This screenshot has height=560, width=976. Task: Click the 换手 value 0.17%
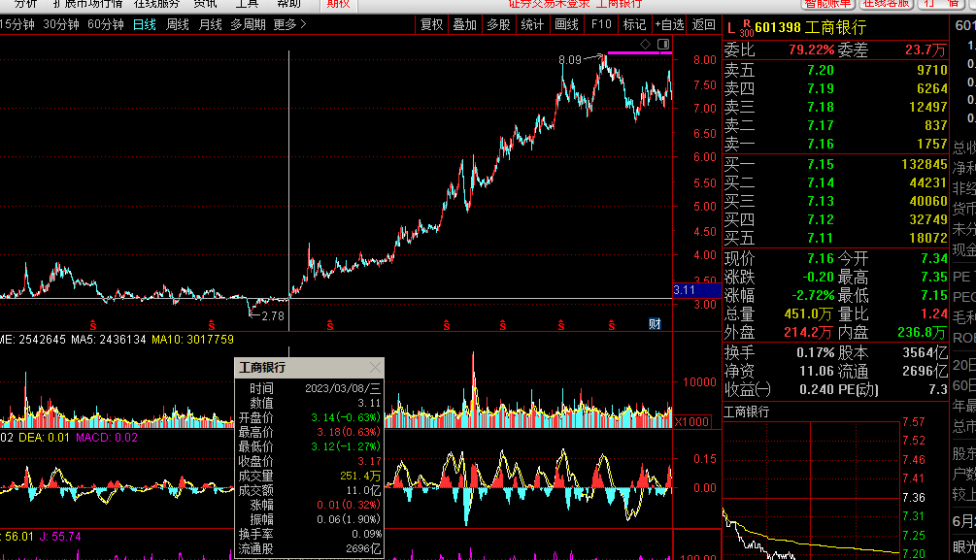[816, 353]
